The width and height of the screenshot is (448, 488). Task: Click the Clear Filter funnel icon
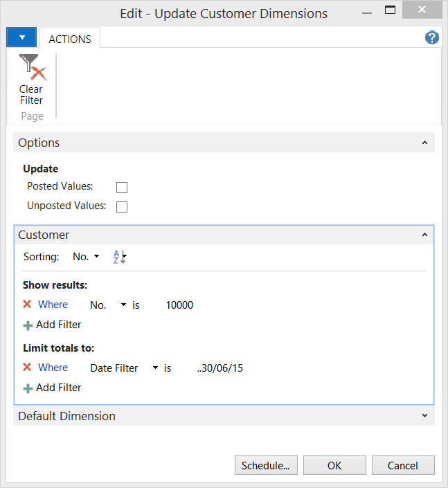click(33, 67)
